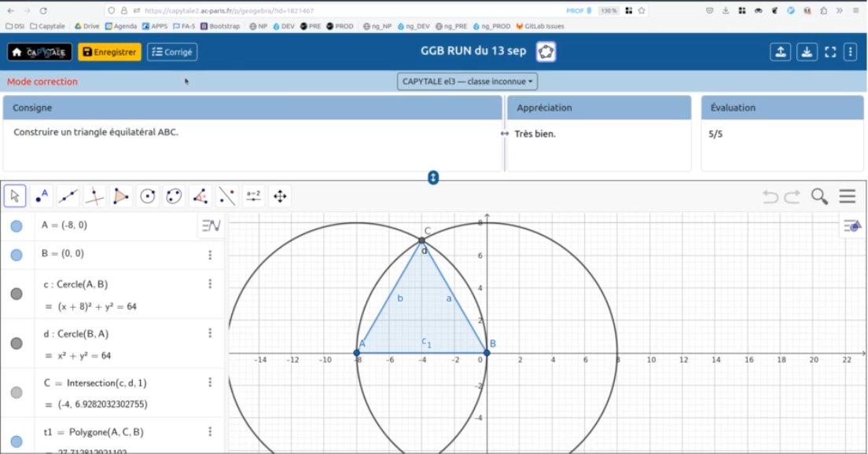Reload the page in the browser

[x=43, y=10]
